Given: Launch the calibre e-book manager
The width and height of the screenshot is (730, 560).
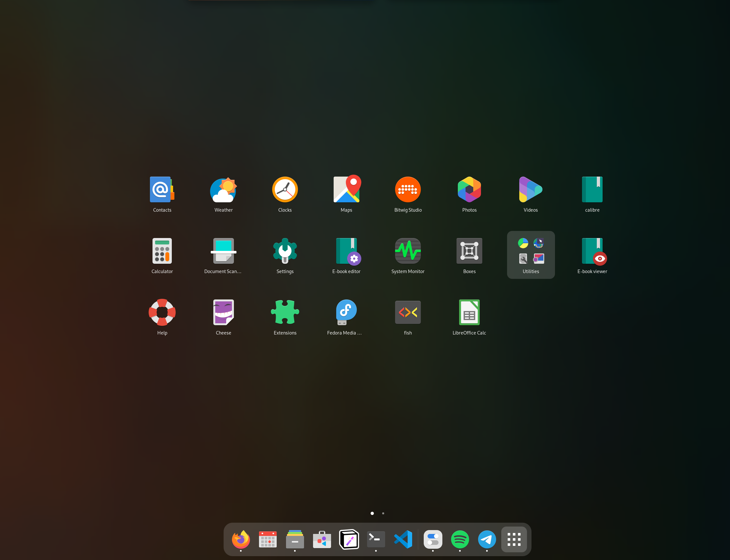Looking at the screenshot, I should pos(592,190).
